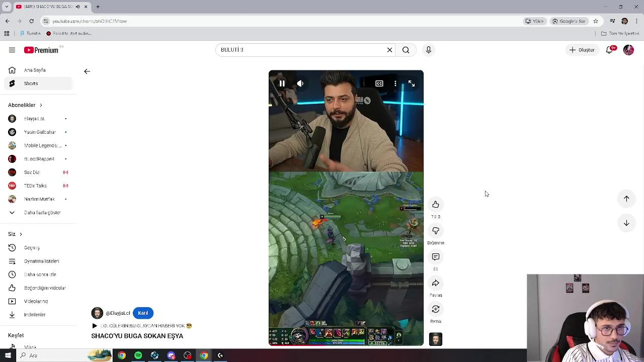The image size is (644, 362).
Task: Go back using Shorts back arrow
Action: click(87, 71)
